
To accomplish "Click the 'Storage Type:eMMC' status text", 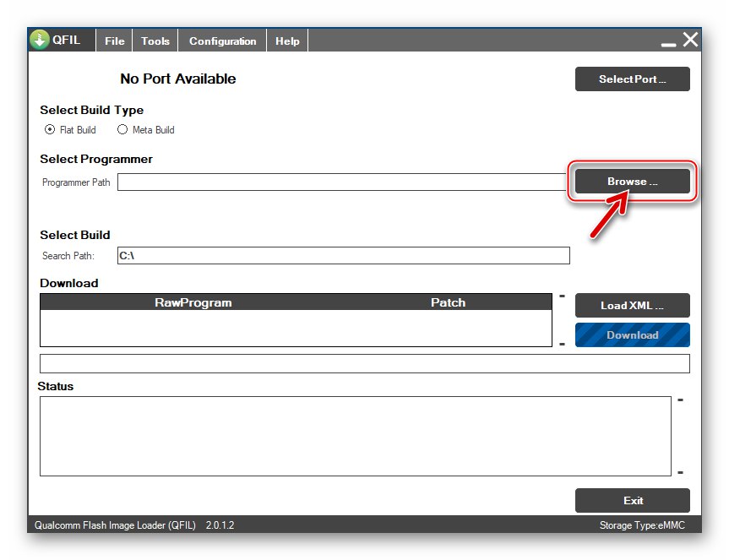I will (x=642, y=525).
